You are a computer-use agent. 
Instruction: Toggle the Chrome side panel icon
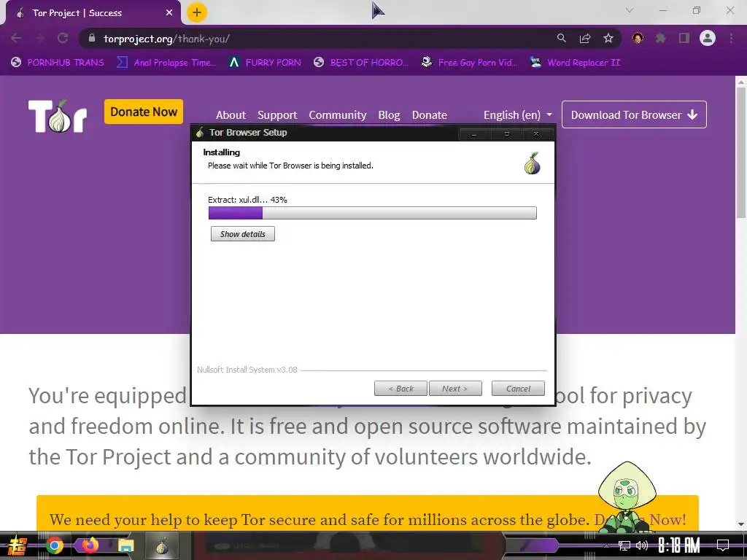click(684, 38)
